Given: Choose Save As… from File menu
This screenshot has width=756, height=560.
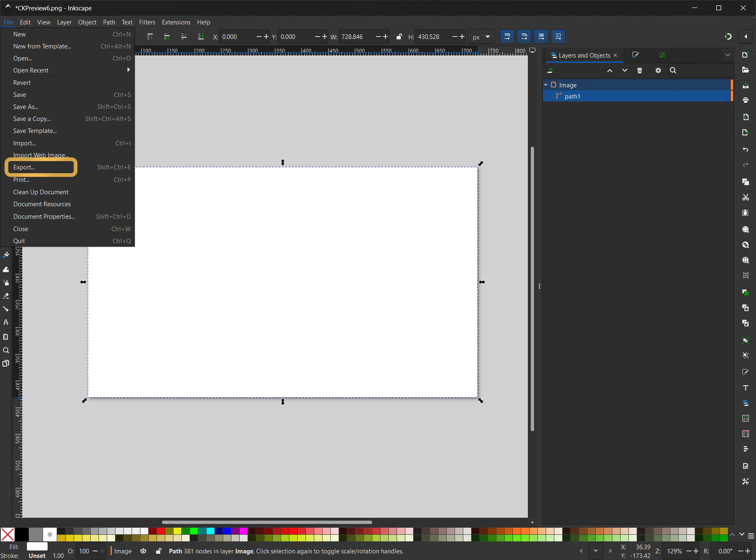Looking at the screenshot, I should tap(67, 107).
